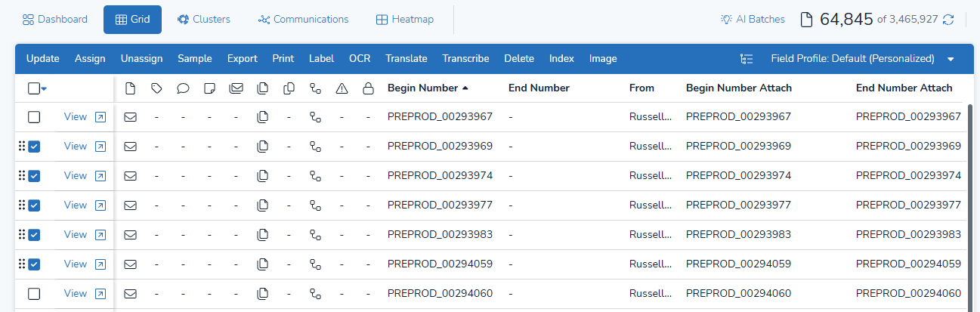
Task: Open PREPROD_00293967 in new window icon
Action: click(x=100, y=117)
